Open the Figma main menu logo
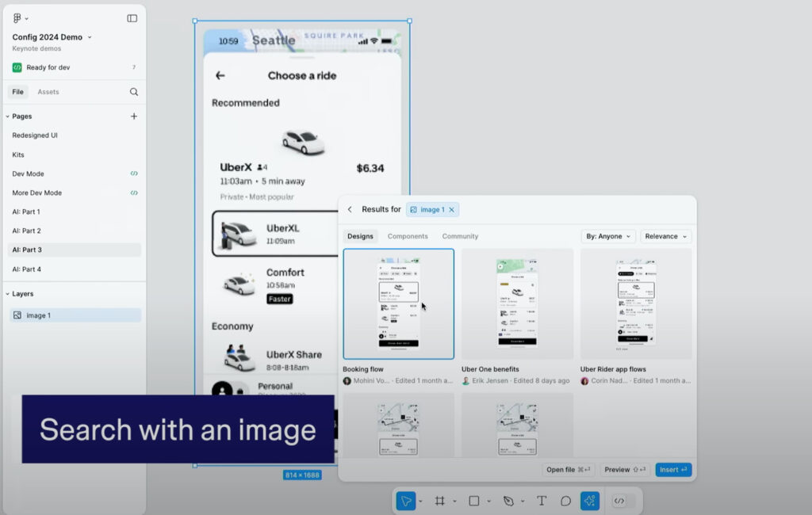The image size is (812, 515). pyautogui.click(x=17, y=18)
